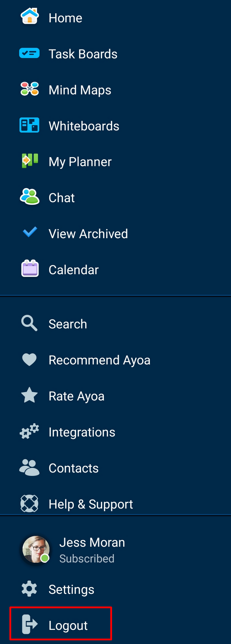Open Rate Ayoa
231x644 pixels.
point(76,395)
